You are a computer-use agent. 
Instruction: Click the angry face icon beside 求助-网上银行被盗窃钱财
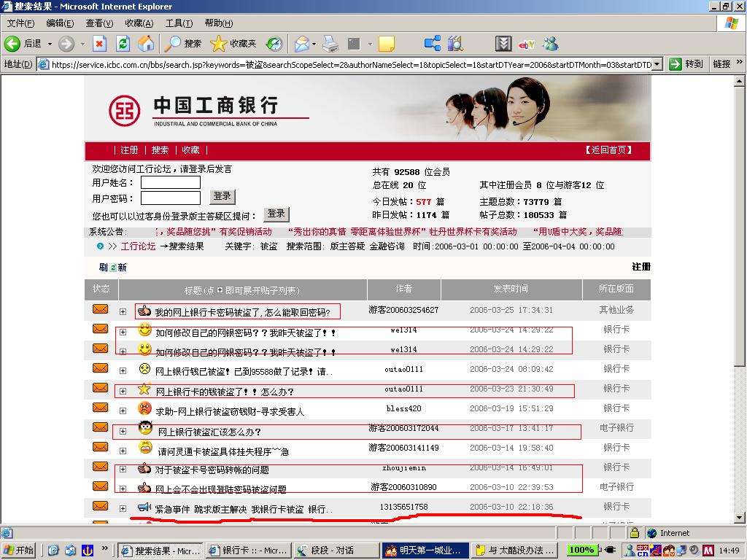[144, 408]
